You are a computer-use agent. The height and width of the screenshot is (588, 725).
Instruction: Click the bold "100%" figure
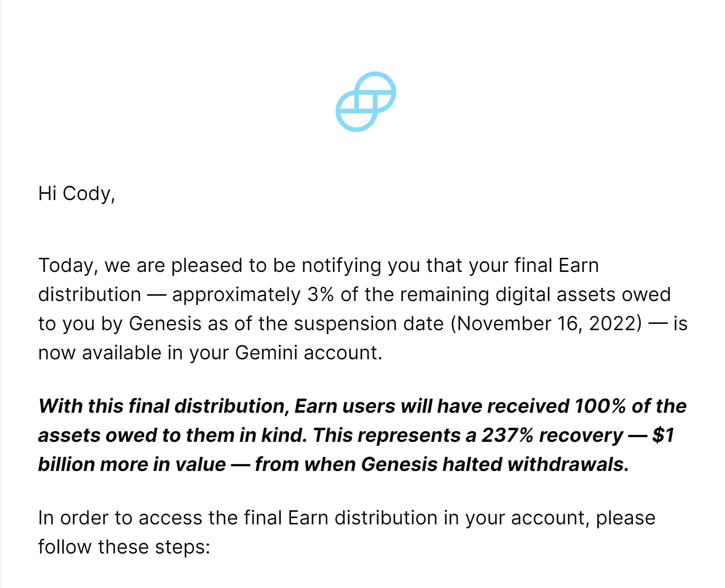coord(600,406)
